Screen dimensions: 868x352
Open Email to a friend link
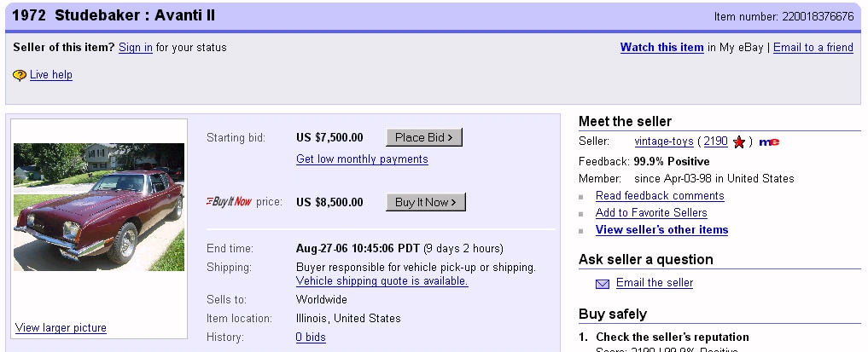click(x=813, y=47)
